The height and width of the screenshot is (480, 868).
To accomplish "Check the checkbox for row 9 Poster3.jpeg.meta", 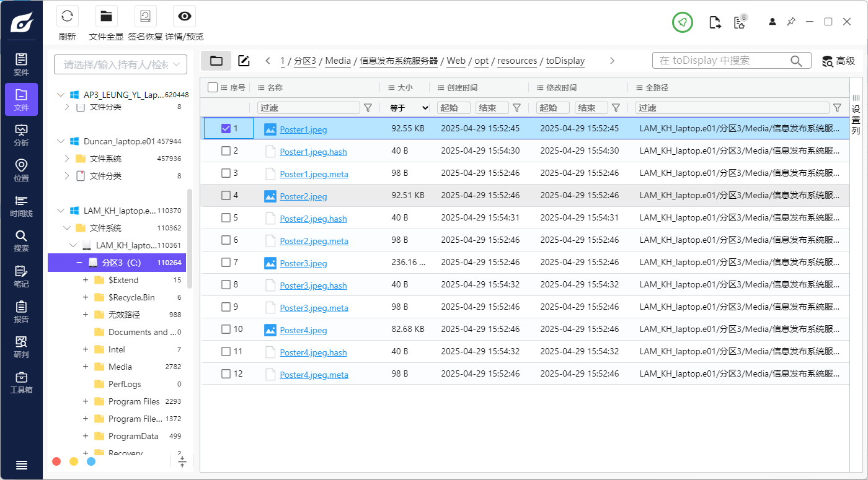I will [226, 307].
